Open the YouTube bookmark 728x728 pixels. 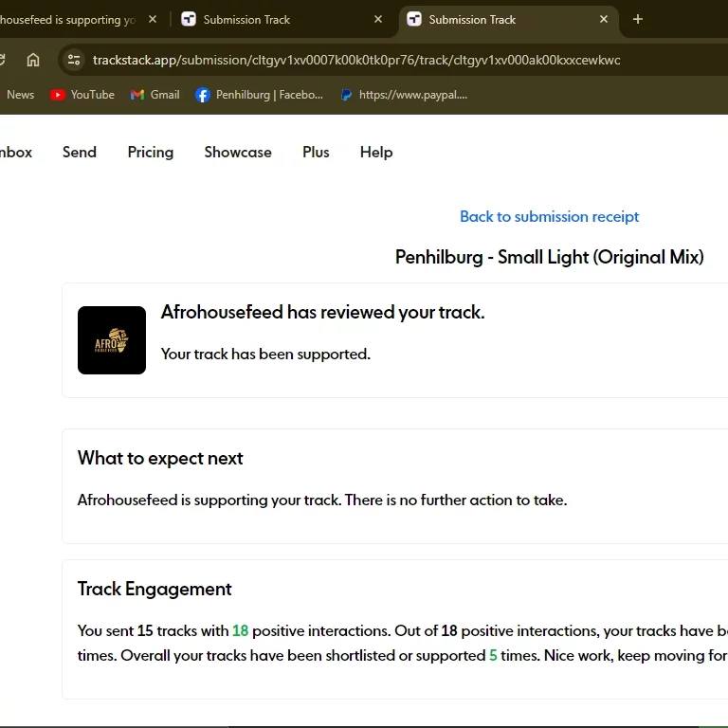click(82, 95)
